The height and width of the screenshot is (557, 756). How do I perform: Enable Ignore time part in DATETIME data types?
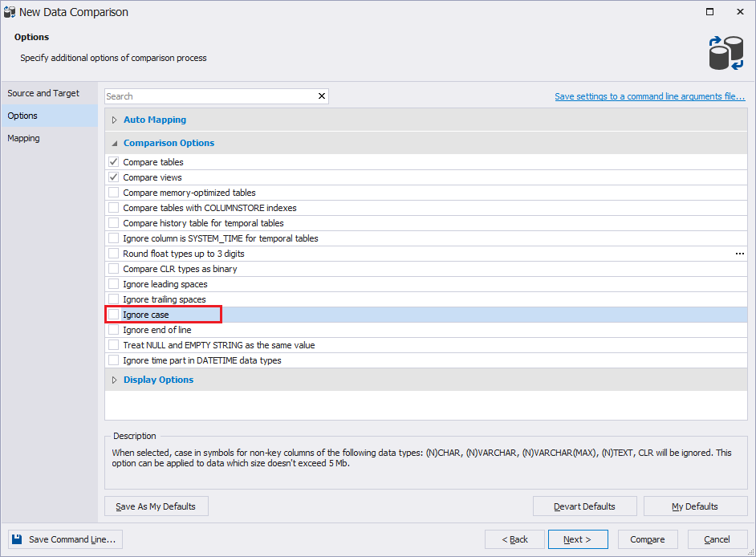pos(113,360)
